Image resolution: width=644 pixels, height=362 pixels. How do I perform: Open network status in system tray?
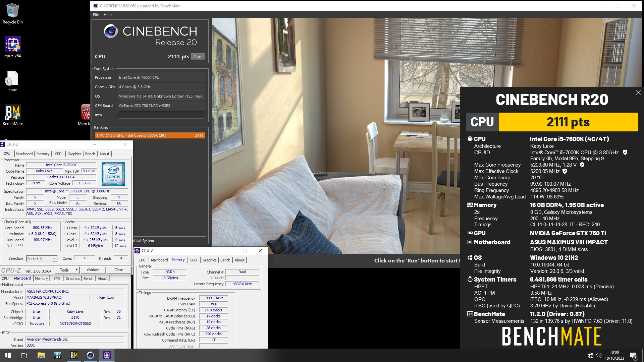[x=590, y=355]
